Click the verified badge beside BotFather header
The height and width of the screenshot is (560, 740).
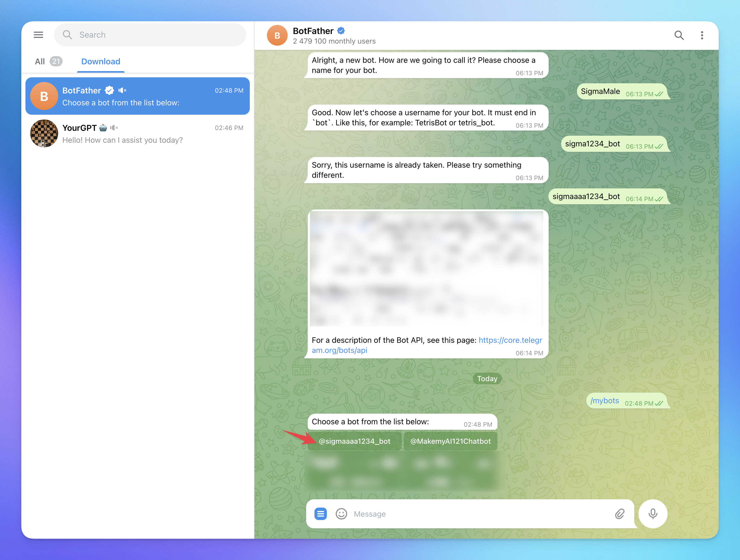pos(341,31)
